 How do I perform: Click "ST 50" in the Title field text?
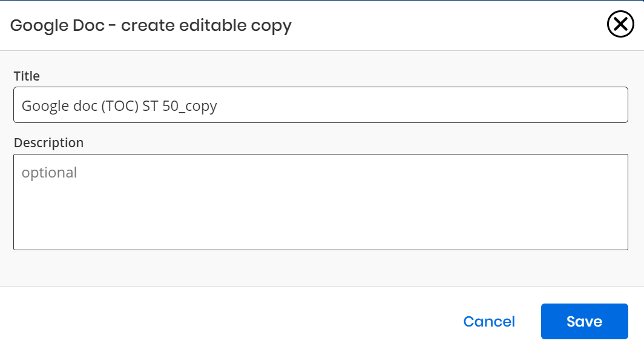click(x=160, y=105)
